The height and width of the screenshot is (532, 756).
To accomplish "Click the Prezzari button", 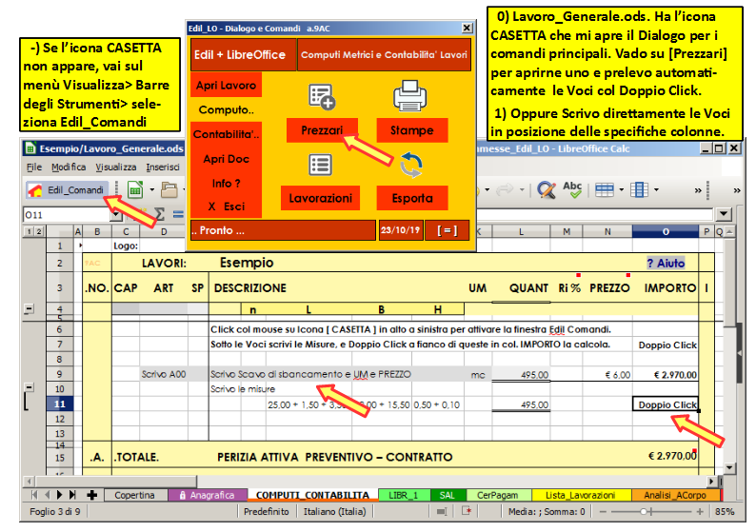I will (322, 130).
